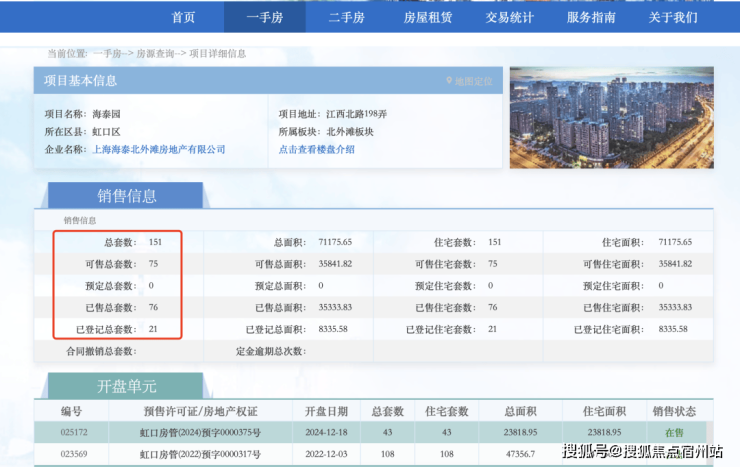Click the 点击查看楼盘介绍 link
The image size is (740, 467).
pos(316,149)
